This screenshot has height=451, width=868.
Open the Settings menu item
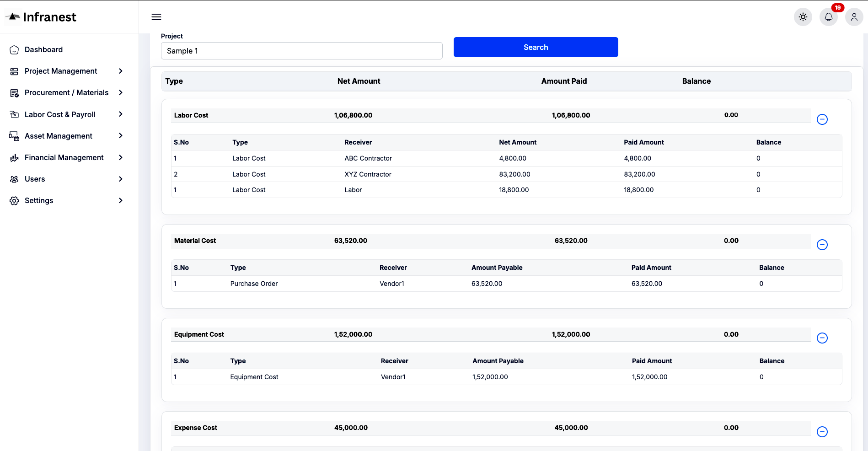(39, 200)
